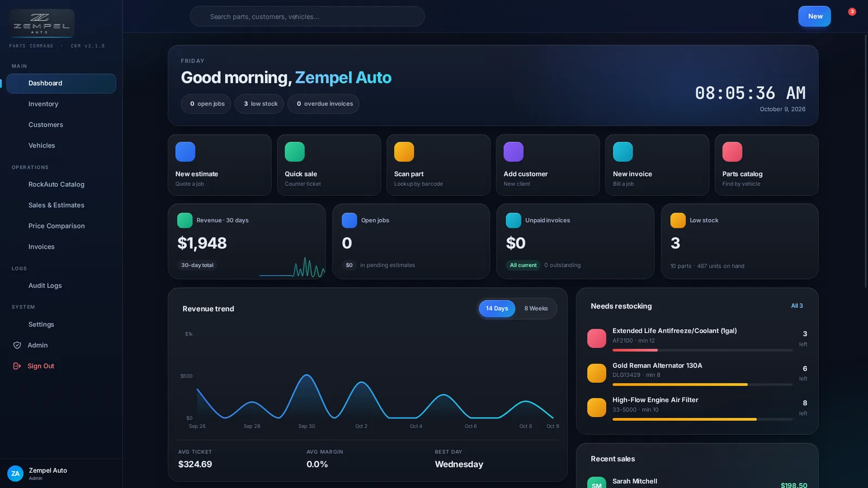The height and width of the screenshot is (488, 868).
Task: Open RockAuto Catalog from the sidebar
Action: (x=61, y=184)
